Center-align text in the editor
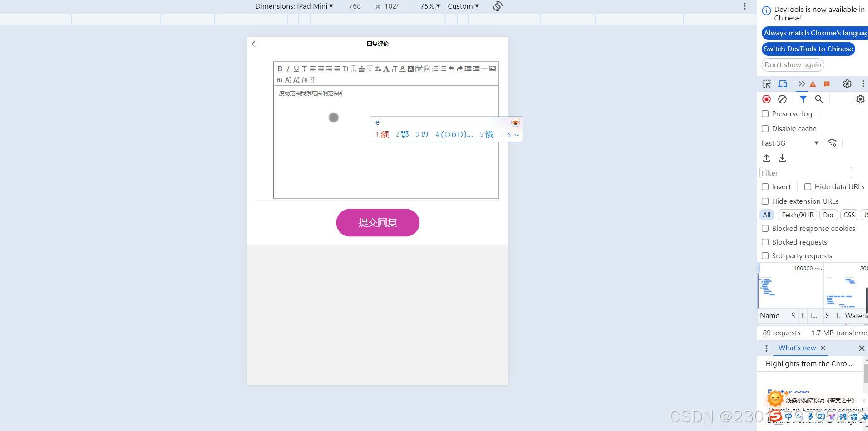The width and height of the screenshot is (868, 431). click(321, 69)
